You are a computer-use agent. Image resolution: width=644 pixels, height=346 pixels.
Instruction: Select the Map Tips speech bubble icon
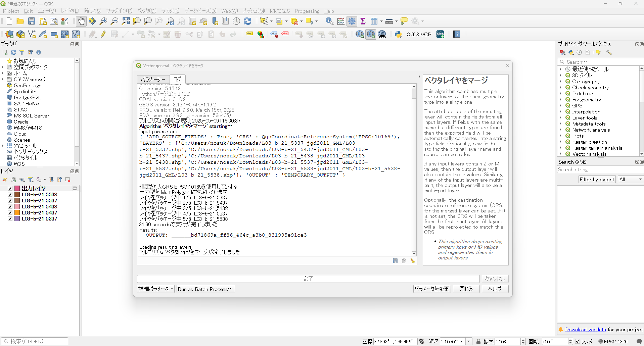[x=404, y=21]
